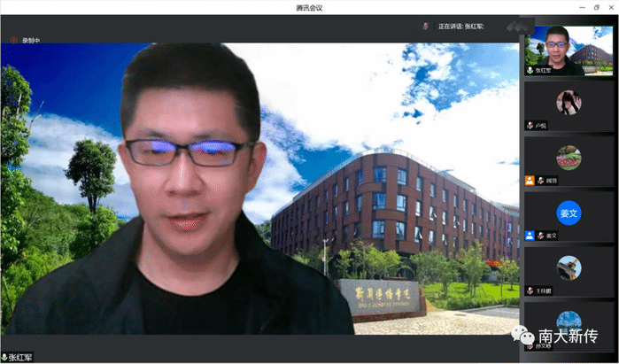The width and height of the screenshot is (619, 364).
Task: Click the blue 姜文 avatar circle
Action: pyautogui.click(x=569, y=213)
